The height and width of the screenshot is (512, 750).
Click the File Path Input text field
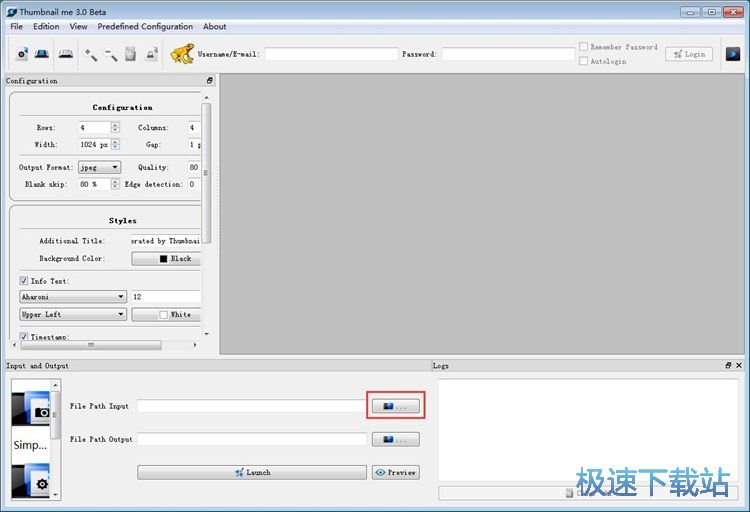252,406
